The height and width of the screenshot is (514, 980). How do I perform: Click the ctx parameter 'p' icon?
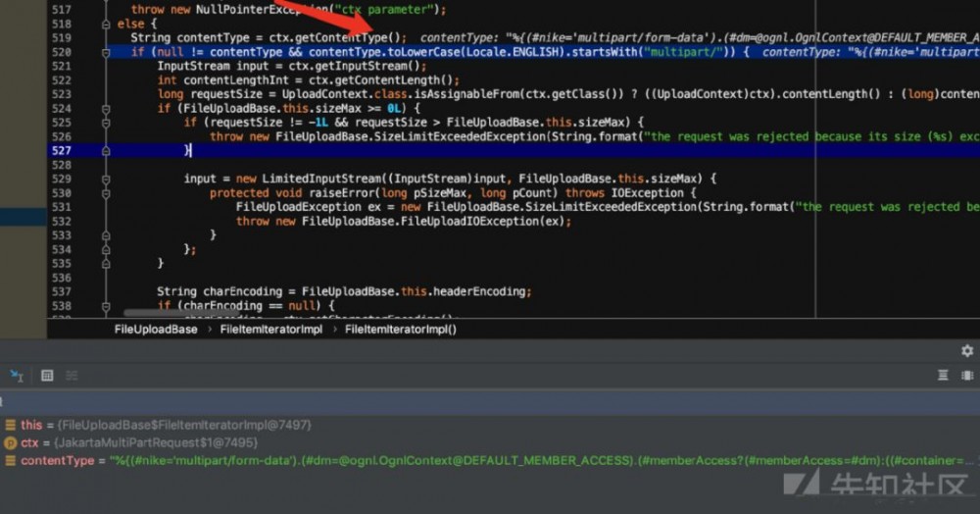[x=10, y=442]
